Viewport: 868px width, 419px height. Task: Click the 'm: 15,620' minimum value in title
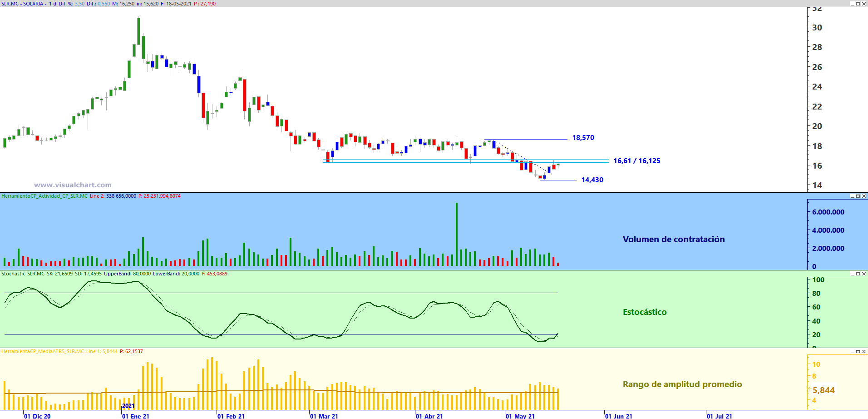pos(148,4)
